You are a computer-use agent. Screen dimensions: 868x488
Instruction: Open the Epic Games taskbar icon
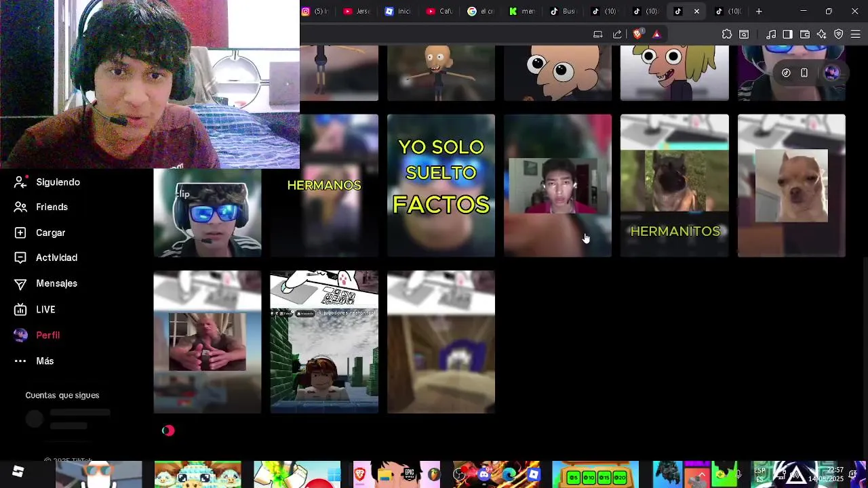tap(410, 474)
